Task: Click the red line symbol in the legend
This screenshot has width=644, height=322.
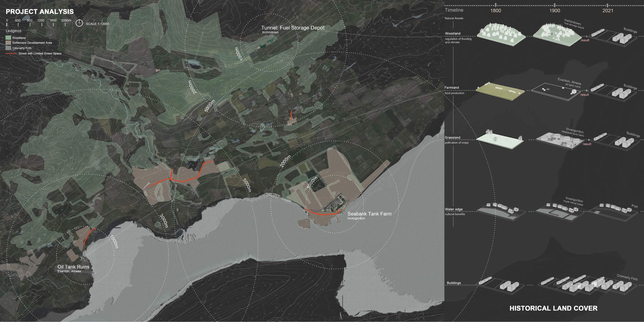Action: 11,54
